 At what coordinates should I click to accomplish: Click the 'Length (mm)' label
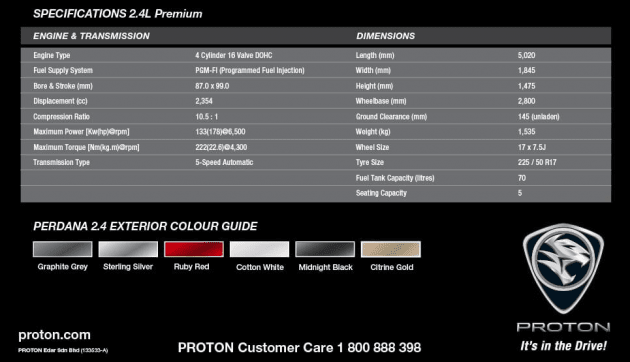pos(375,55)
